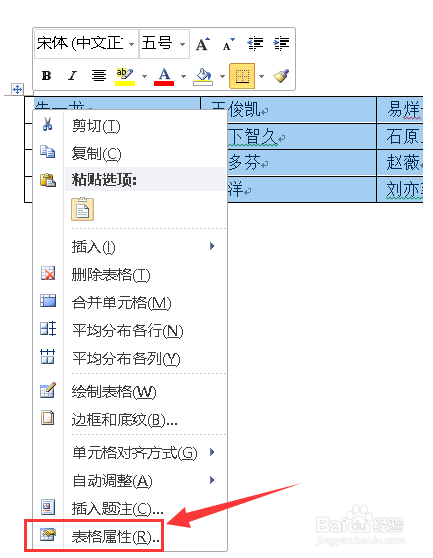Click the draw table pencil icon
The width and height of the screenshot is (433, 558).
tap(48, 390)
